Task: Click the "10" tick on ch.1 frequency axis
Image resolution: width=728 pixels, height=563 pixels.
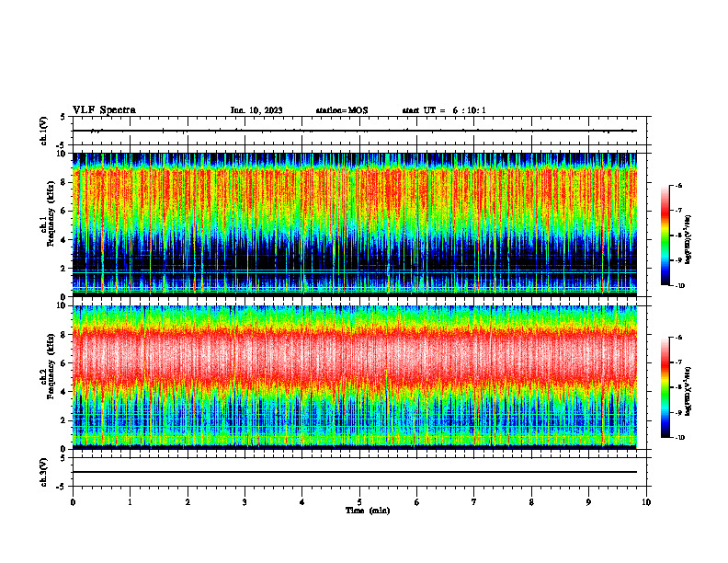Action: coord(63,154)
